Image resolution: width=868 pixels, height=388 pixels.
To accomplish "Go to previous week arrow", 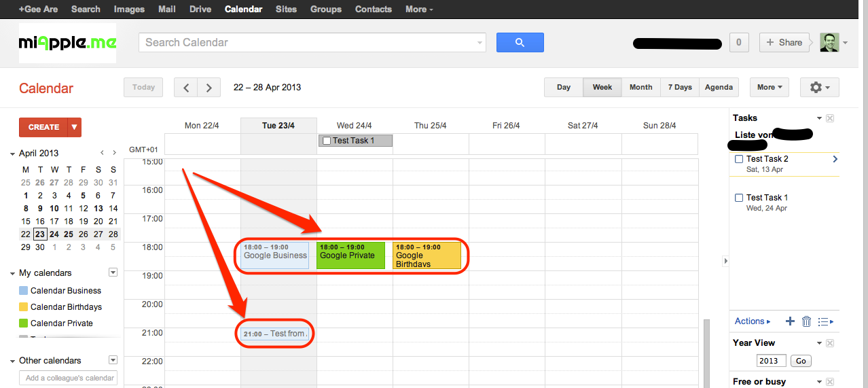I will [x=186, y=88].
